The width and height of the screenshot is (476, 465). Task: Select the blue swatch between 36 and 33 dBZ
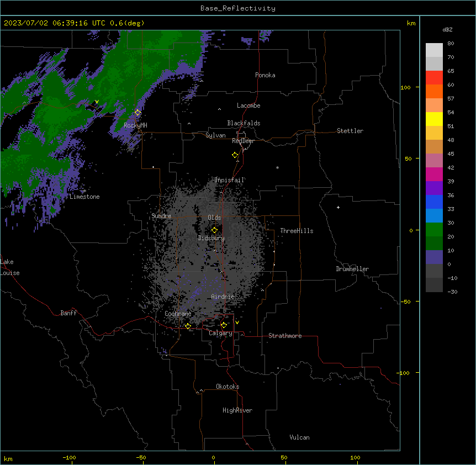(x=434, y=202)
